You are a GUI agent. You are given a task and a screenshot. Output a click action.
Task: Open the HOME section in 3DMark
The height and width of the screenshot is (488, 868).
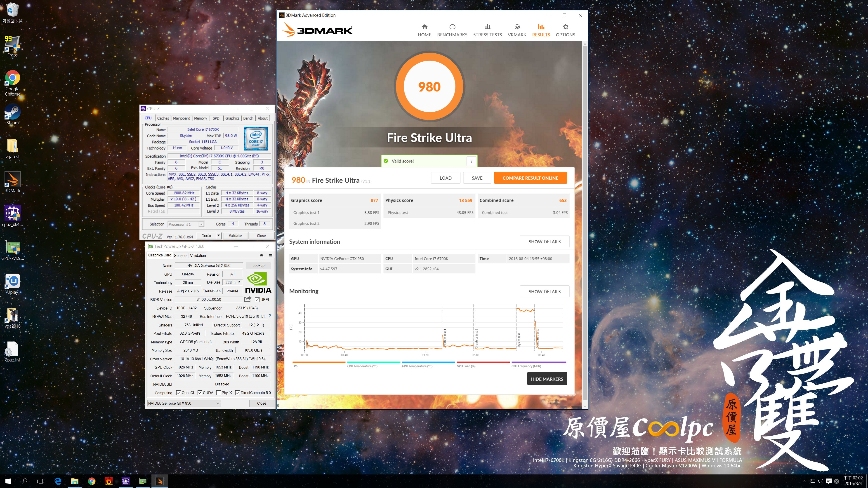(424, 30)
